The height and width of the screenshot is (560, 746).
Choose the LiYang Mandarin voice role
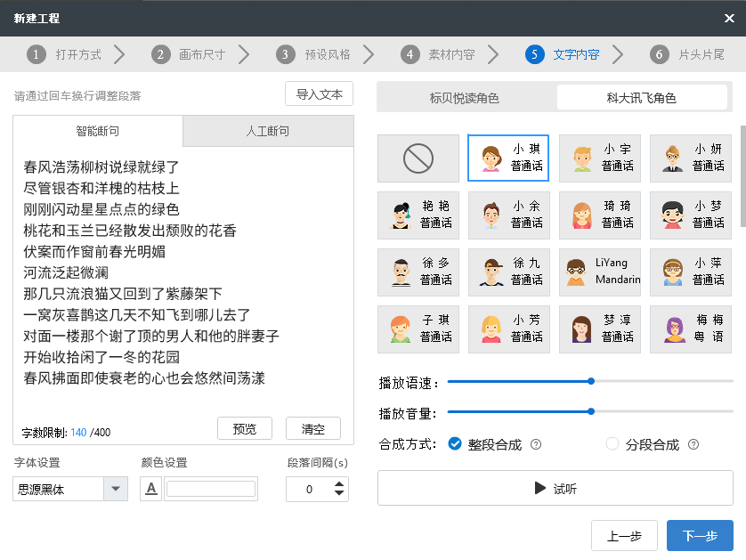click(x=599, y=272)
